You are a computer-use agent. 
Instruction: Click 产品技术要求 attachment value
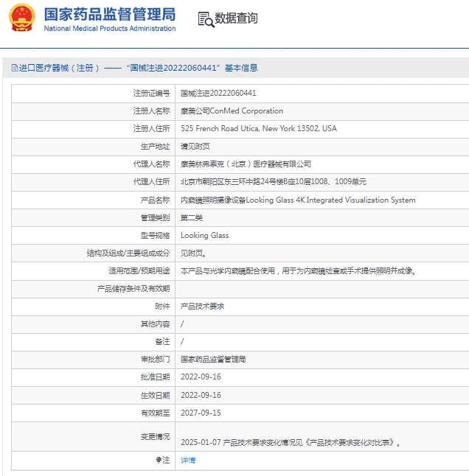point(202,306)
